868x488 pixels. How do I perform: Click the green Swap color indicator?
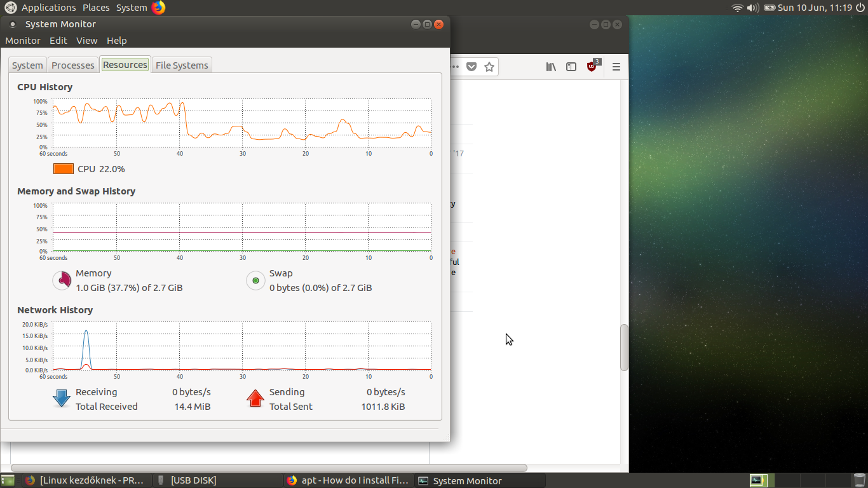(255, 280)
